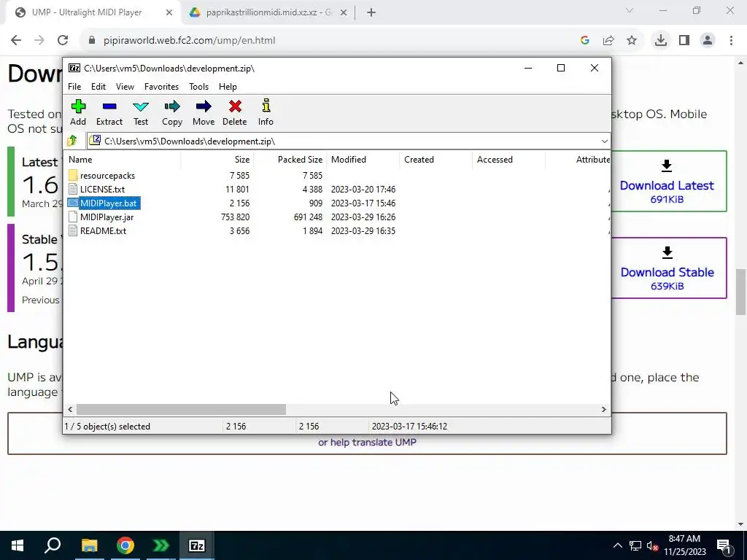Click the Google icon in address bar

pyautogui.click(x=585, y=41)
